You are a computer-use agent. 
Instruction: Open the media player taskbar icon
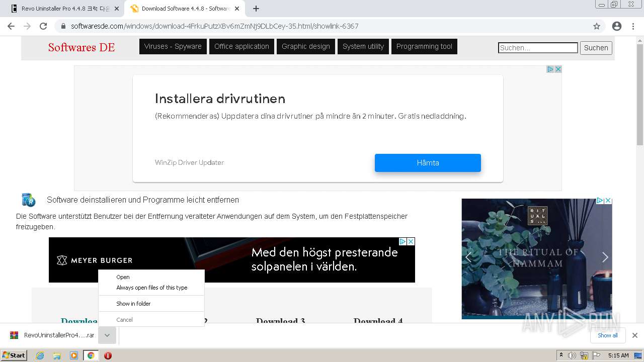pyautogui.click(x=74, y=355)
